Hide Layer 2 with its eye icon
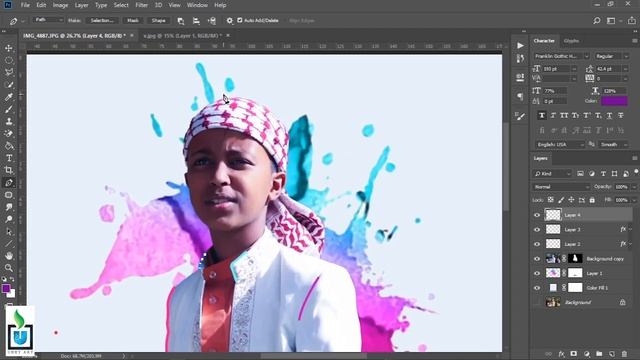This screenshot has width=640, height=360. (537, 244)
